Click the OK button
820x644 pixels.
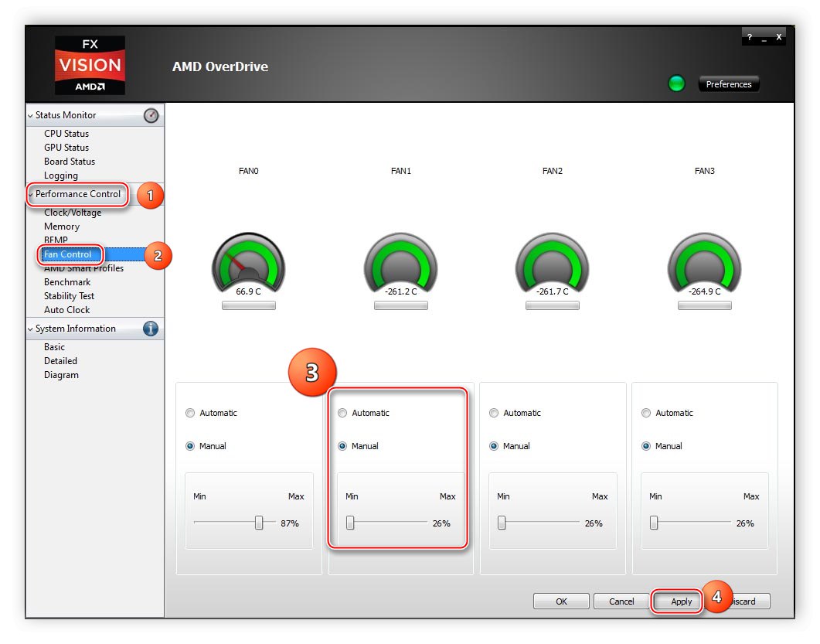coord(561,601)
